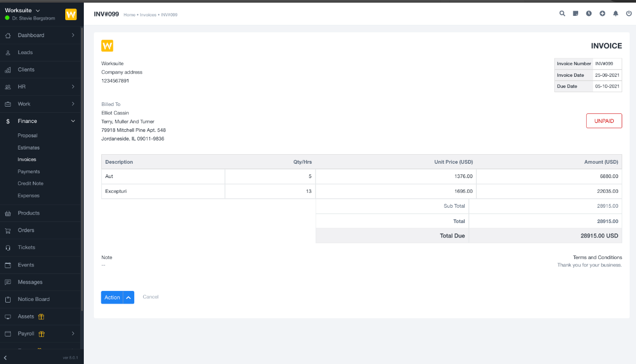Open the Worksuite workspace dropdown
The width and height of the screenshot is (636, 364).
click(x=22, y=11)
